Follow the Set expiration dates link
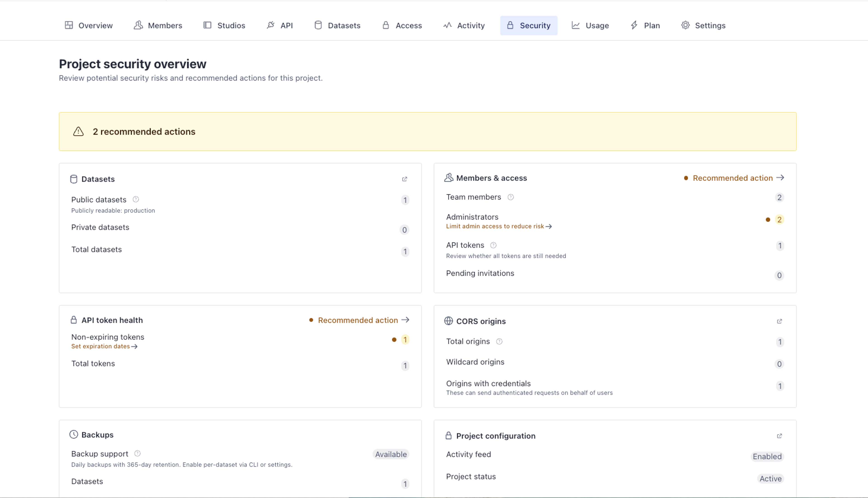The height and width of the screenshot is (498, 868). pos(104,346)
